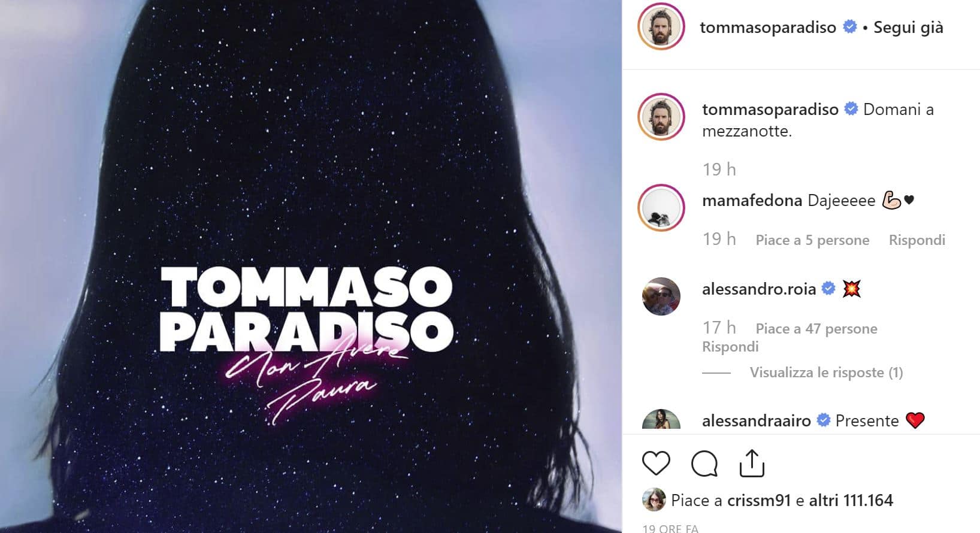The image size is (980, 533).
Task: Open the Tommaso Paradiso album cover image
Action: pos(311,266)
